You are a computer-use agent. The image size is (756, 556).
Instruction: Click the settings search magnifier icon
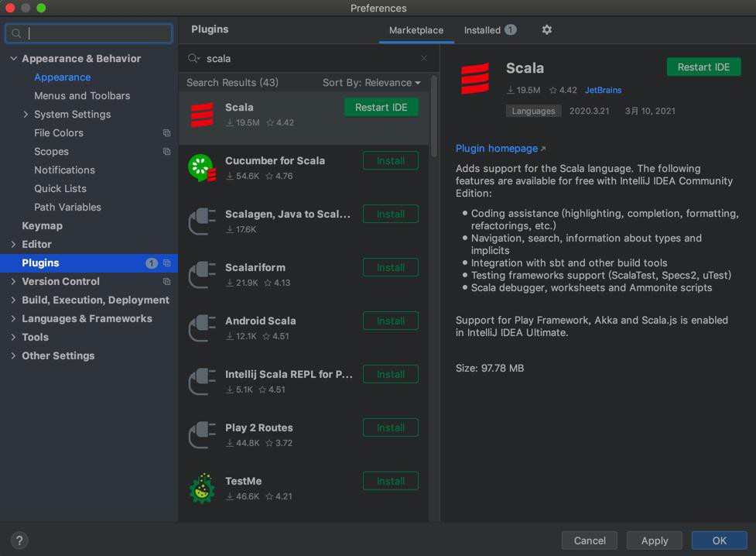coord(16,33)
